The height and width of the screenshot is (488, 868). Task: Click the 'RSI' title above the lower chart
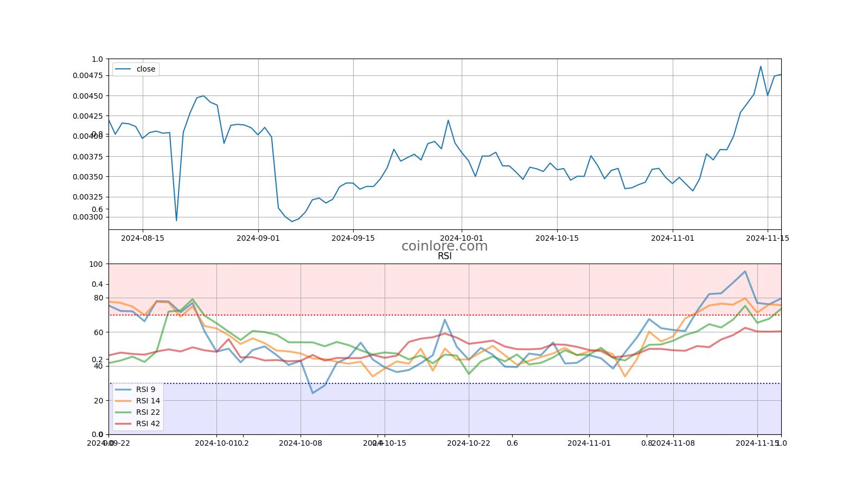[x=445, y=256]
